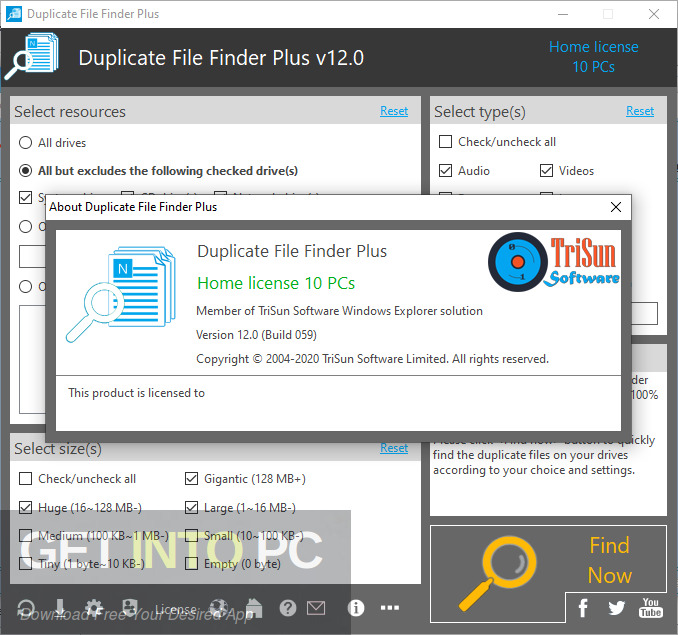Click the title bar application icon
Viewport: 678px width, 635px height.
point(14,14)
